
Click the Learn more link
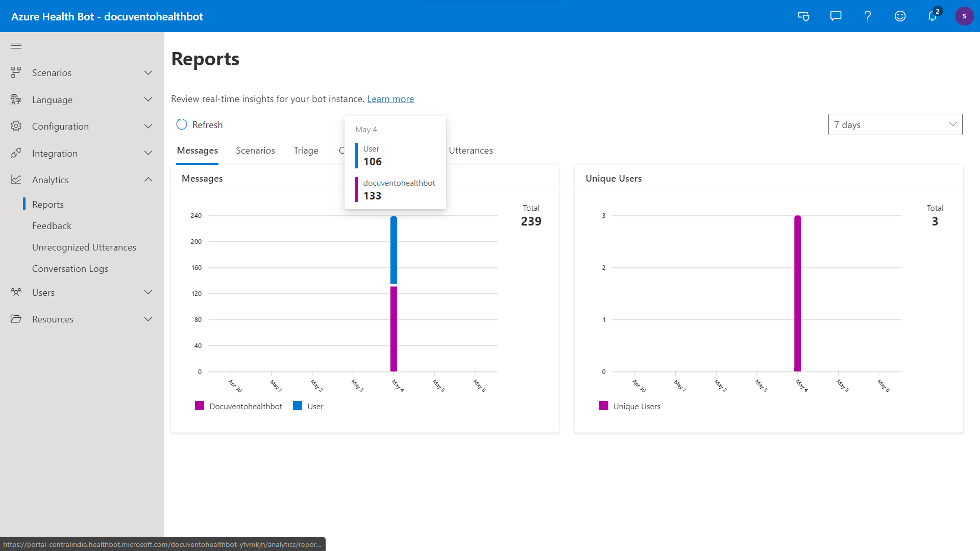390,99
